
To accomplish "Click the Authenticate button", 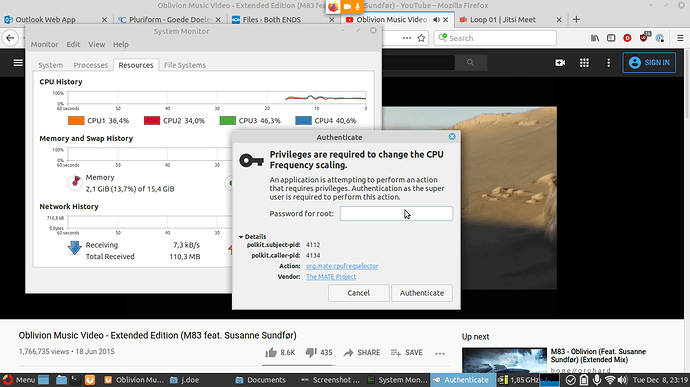I will (x=422, y=293).
